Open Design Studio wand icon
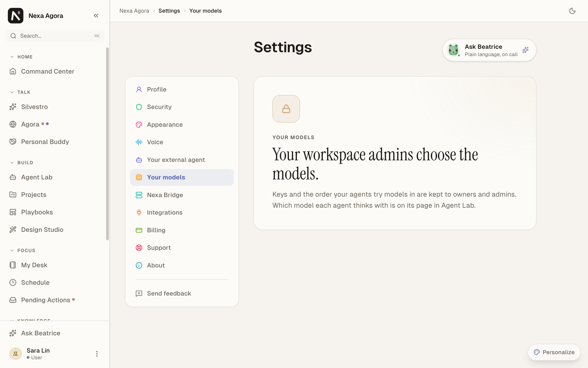Image resolution: width=588 pixels, height=368 pixels. click(x=13, y=230)
